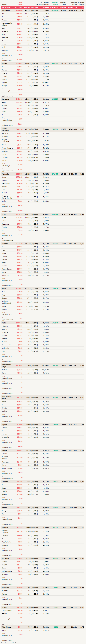Click the Bolzano province name
86x644 pixels.
pyautogui.click(x=4, y=370)
